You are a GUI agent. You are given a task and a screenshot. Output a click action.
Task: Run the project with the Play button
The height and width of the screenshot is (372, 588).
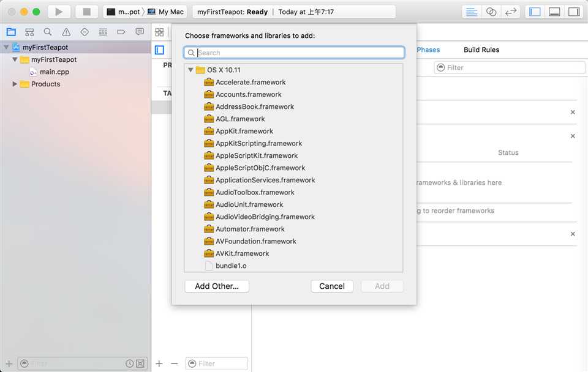(x=59, y=12)
